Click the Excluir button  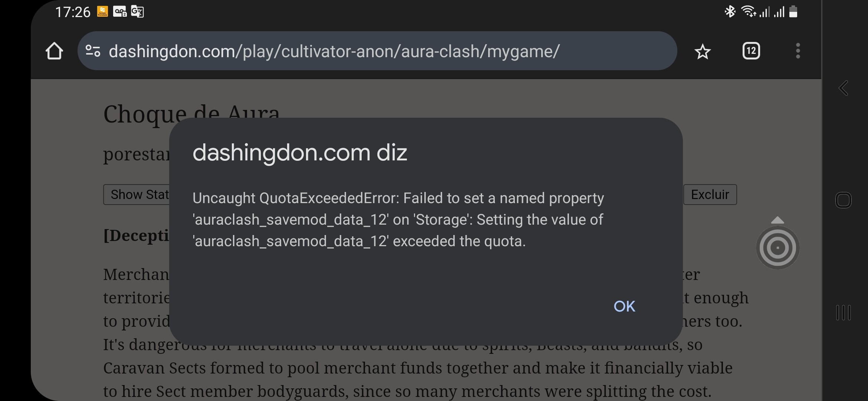coord(710,195)
